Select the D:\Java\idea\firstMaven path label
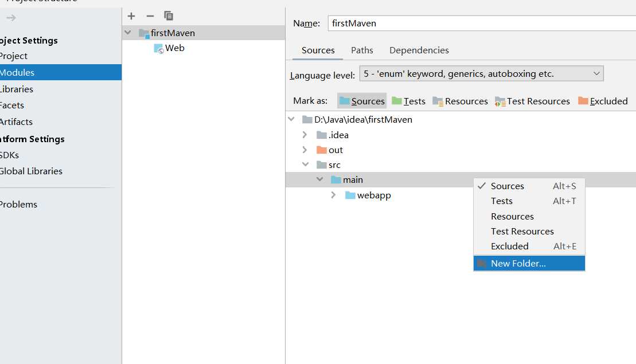The image size is (636, 364). pyautogui.click(x=363, y=120)
